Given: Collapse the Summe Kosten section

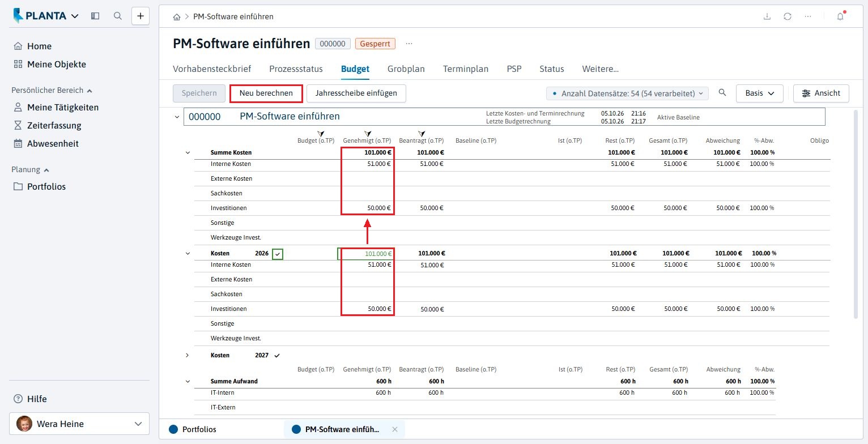Looking at the screenshot, I should tap(188, 153).
